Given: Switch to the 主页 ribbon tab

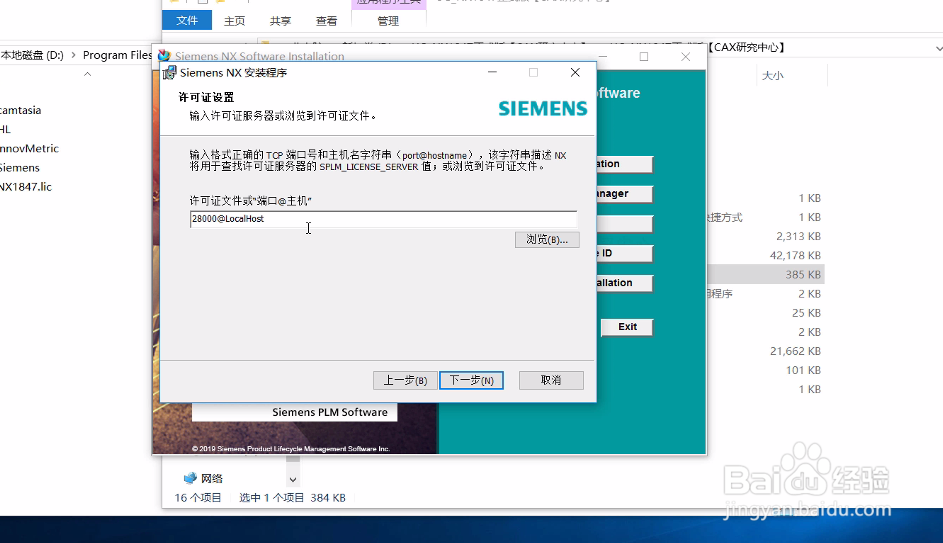Looking at the screenshot, I should pos(234,21).
